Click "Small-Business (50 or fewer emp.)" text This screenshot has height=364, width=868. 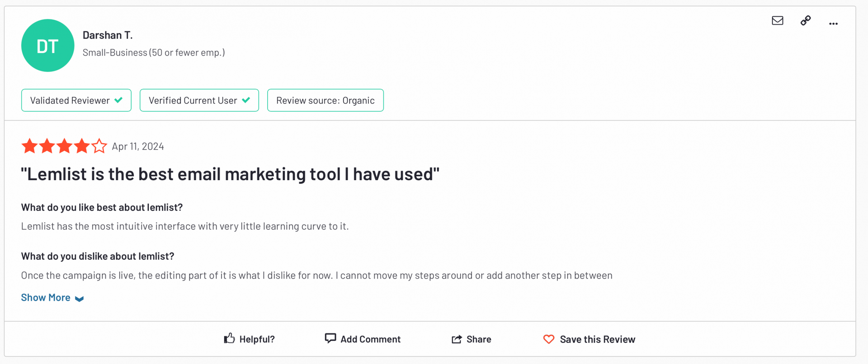154,52
